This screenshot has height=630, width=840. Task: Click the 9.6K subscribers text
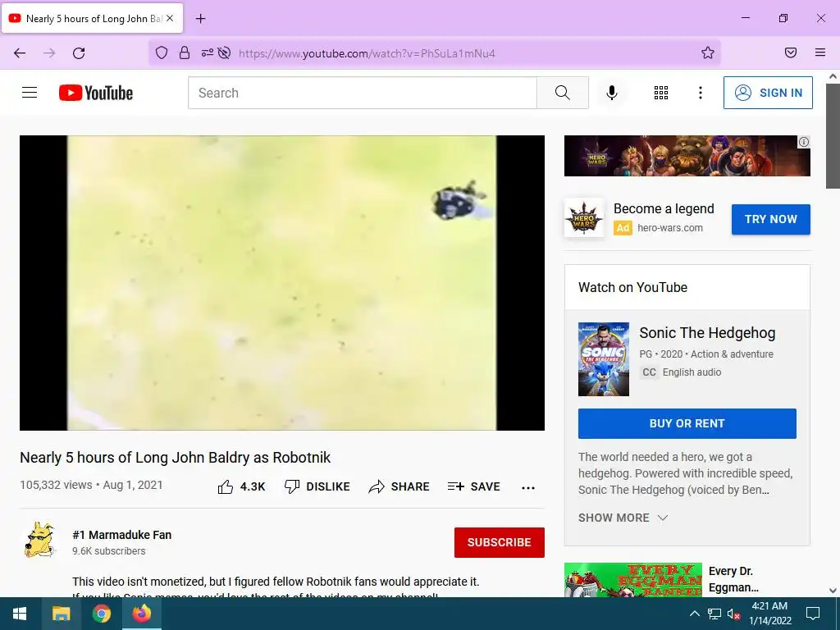click(109, 550)
